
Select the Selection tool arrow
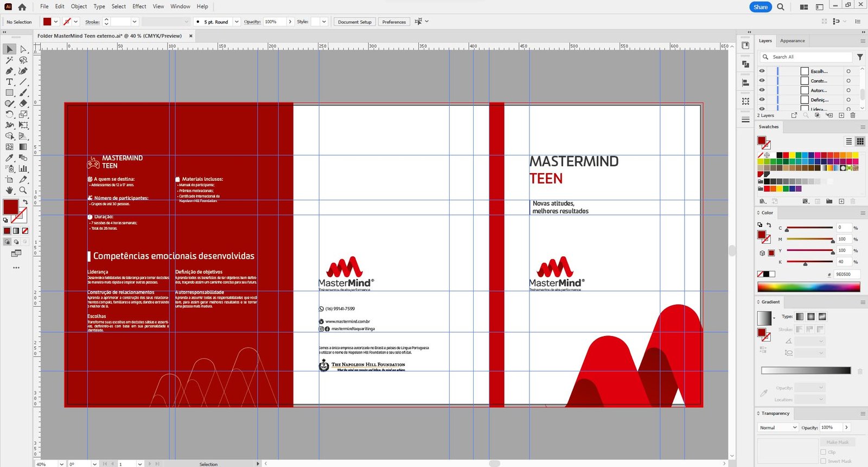point(10,49)
